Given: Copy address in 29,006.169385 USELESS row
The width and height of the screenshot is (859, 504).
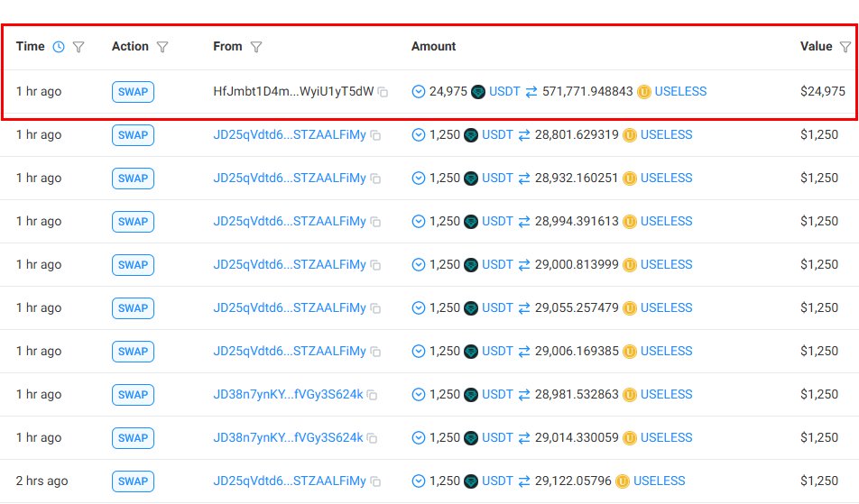Looking at the screenshot, I should point(375,352).
